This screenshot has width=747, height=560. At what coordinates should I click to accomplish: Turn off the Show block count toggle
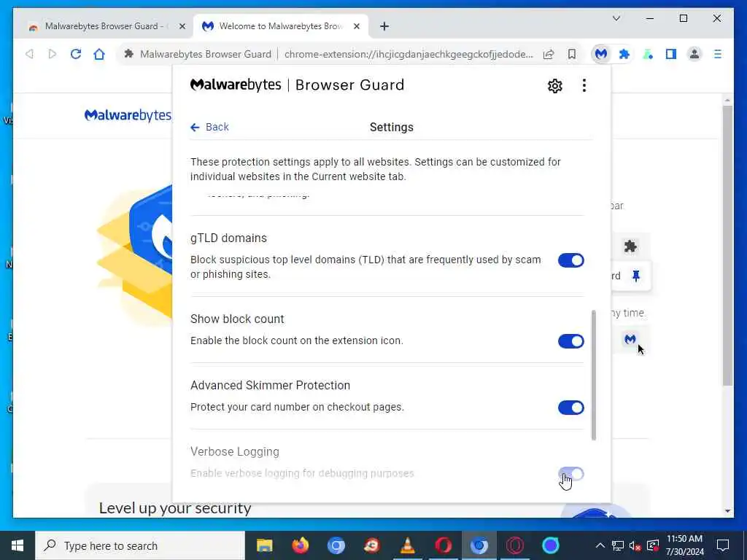[x=570, y=341]
